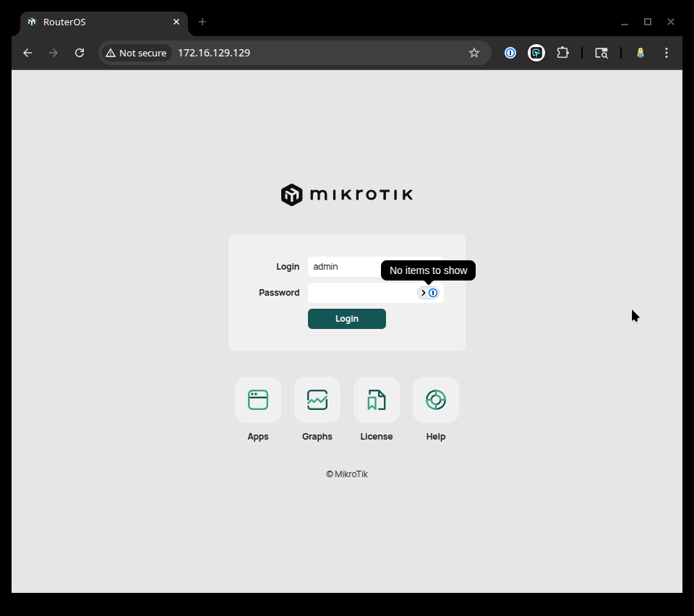Go back with browser back arrow
This screenshot has height=616, width=694.
(x=27, y=53)
